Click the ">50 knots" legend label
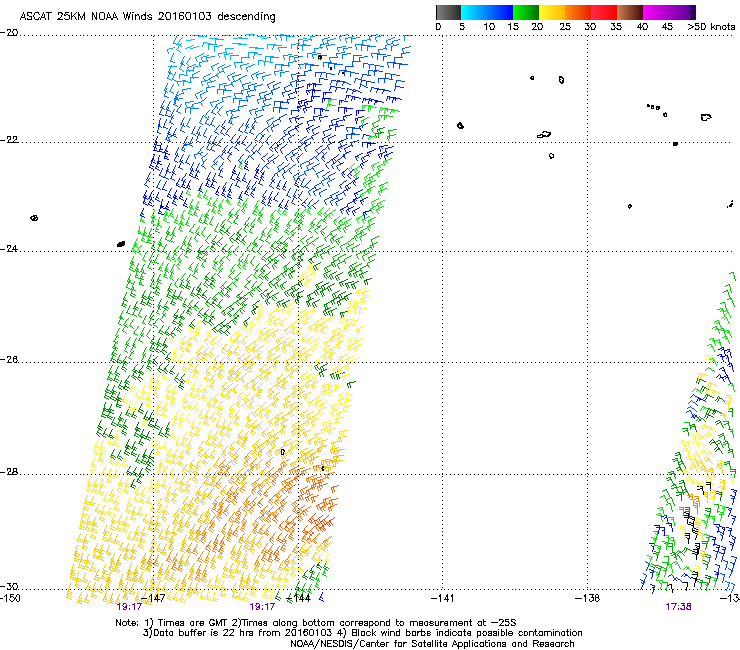The height and width of the screenshot is (650, 740). point(711,27)
